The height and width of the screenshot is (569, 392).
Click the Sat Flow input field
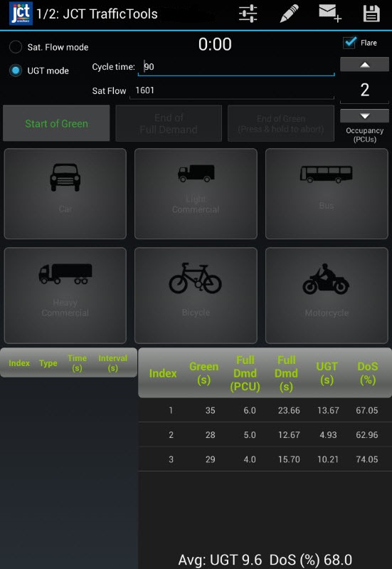pyautogui.click(x=232, y=90)
